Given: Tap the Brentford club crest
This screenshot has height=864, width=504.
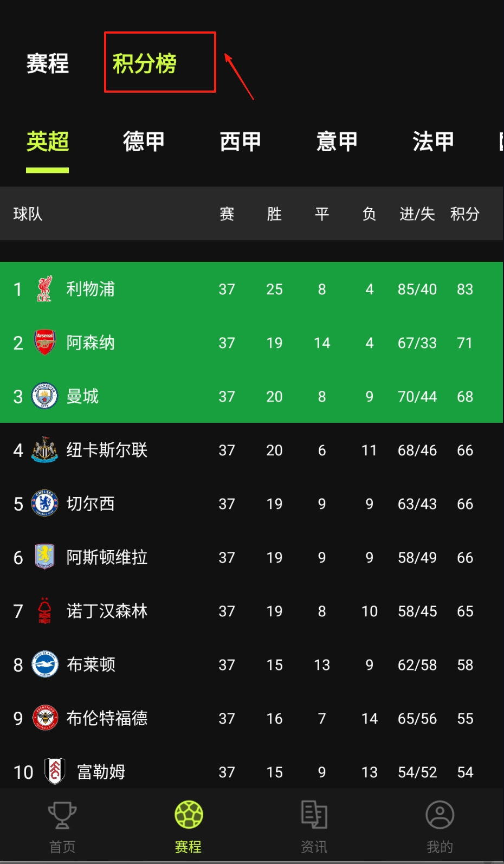Looking at the screenshot, I should pyautogui.click(x=44, y=718).
